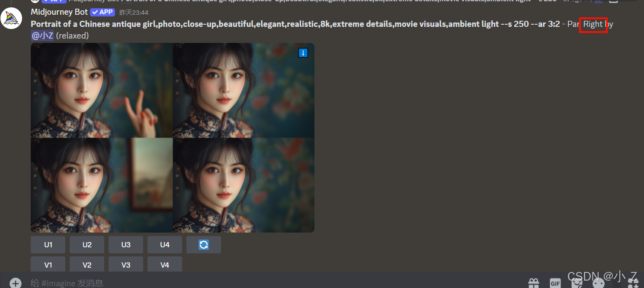The height and width of the screenshot is (288, 644).
Task: Open the emoji picker smiley icon
Action: tap(599, 283)
